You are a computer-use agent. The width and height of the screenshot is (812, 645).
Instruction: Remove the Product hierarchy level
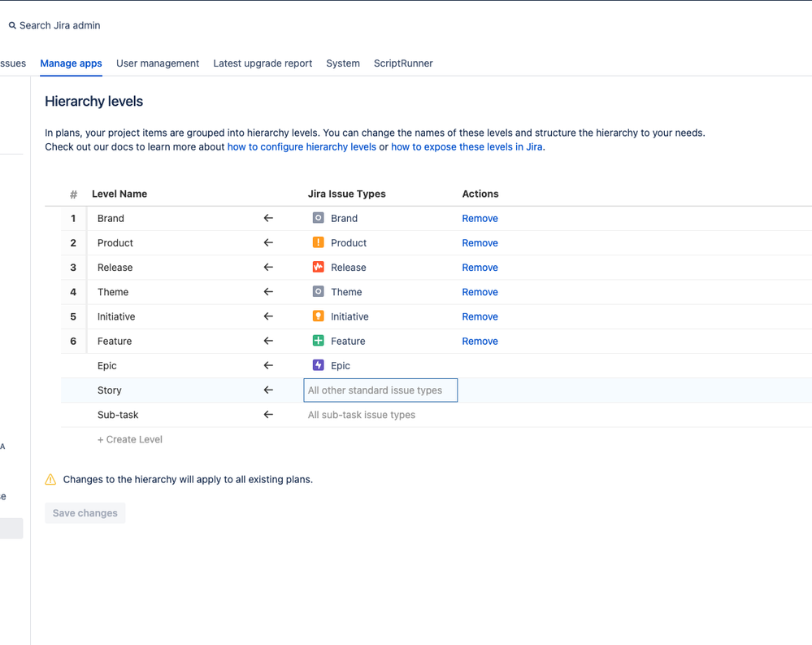pyautogui.click(x=480, y=243)
